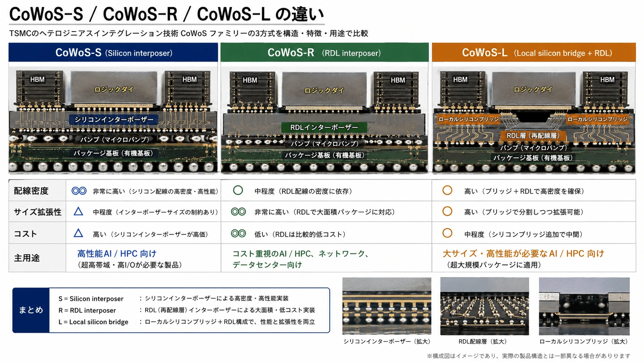This screenshot has width=644, height=362.
Task: Click パッケージ基板(有機基板) label in the CoWoS-L diagram
Action: pos(533,158)
